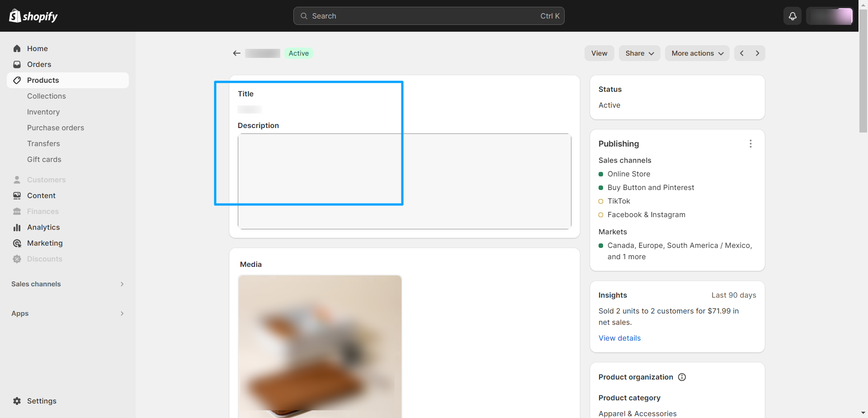The width and height of the screenshot is (868, 418).
Task: Open Home in the sidebar
Action: pos(68,48)
